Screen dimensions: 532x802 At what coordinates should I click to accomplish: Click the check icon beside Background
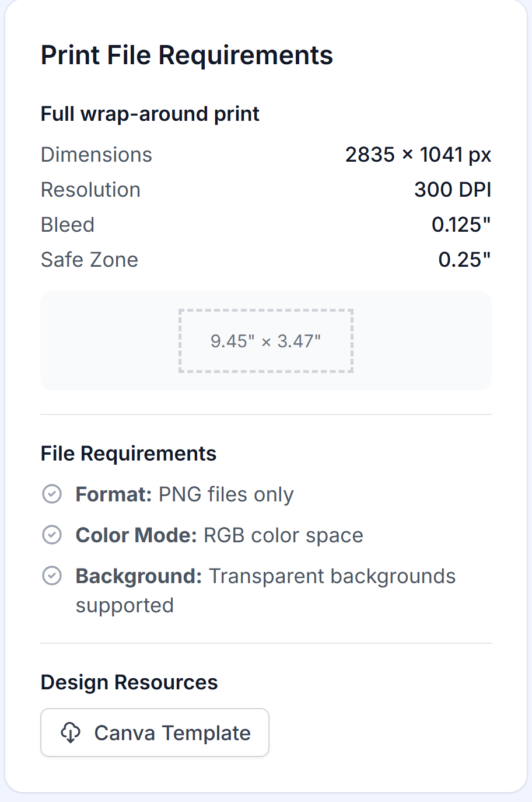pos(52,576)
